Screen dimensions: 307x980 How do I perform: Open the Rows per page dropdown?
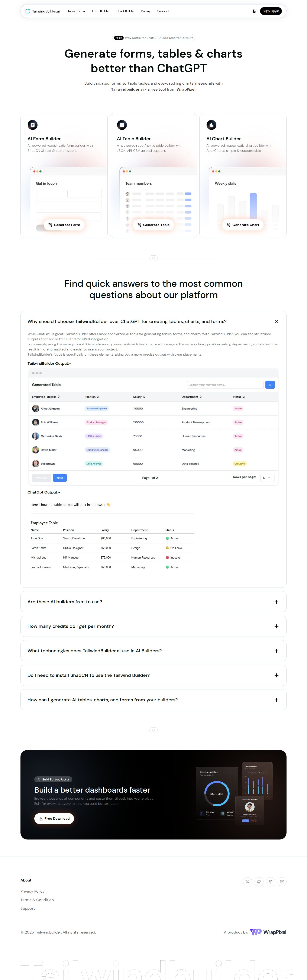(267, 478)
